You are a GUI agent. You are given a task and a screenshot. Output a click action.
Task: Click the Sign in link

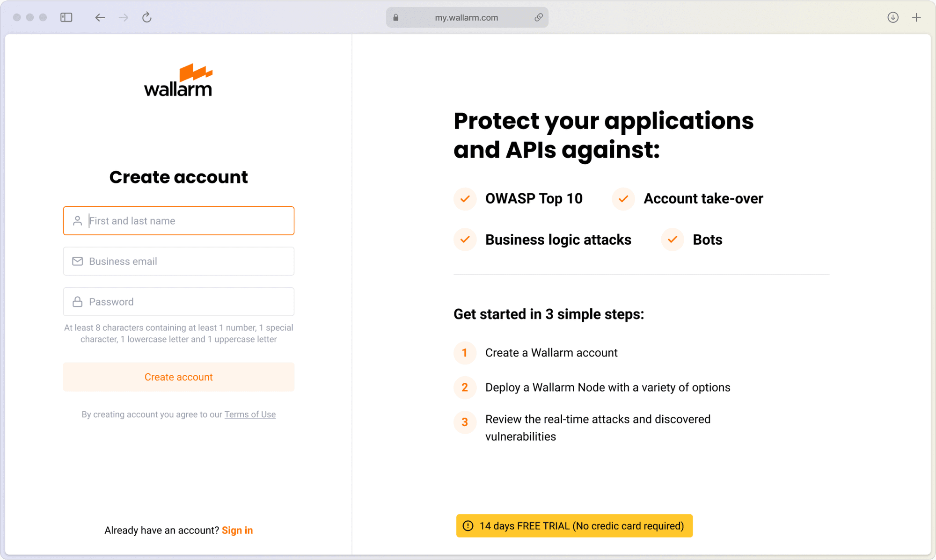point(237,530)
